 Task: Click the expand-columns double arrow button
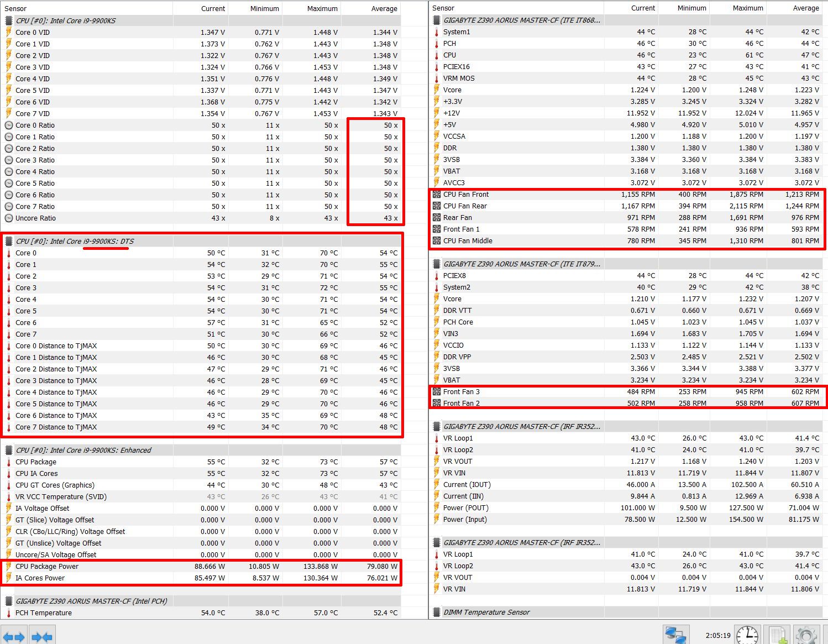(13, 636)
